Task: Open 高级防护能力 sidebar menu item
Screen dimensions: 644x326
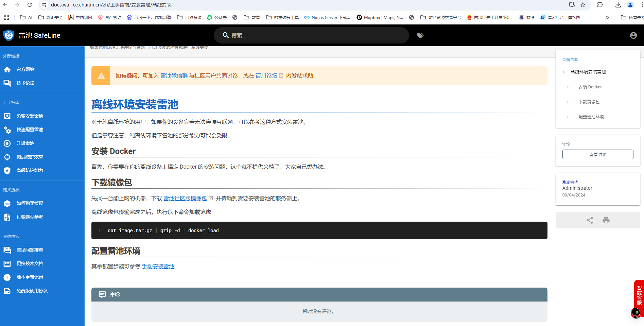Action: 42,171
